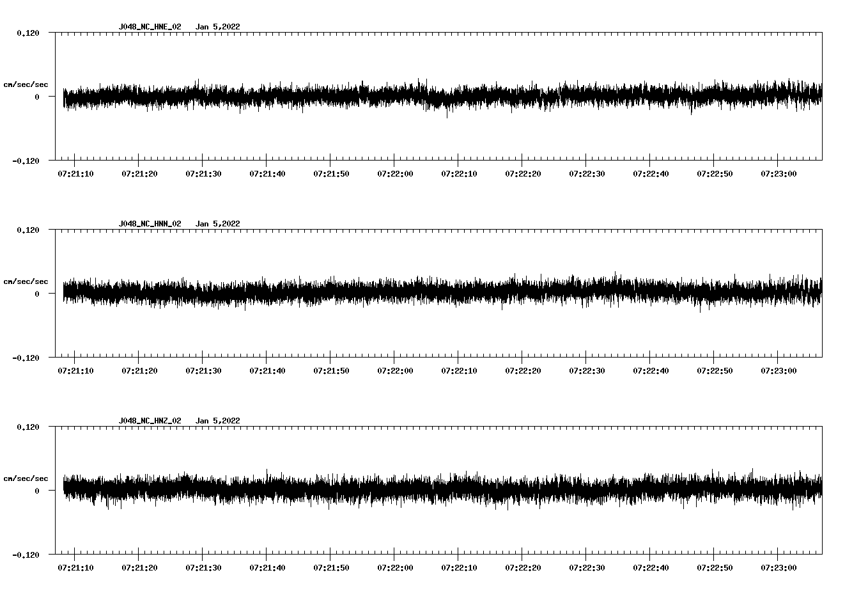Click the 07:21:10 time label on HNE plot
Image resolution: width=868 pixels, height=591 pixels.
point(75,173)
